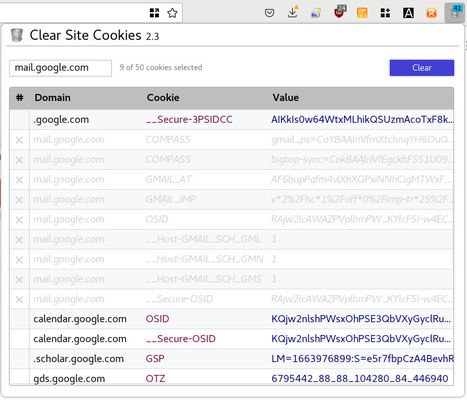Deselect the bigtop-sync COMPASS cookie X mark

pyautogui.click(x=19, y=160)
